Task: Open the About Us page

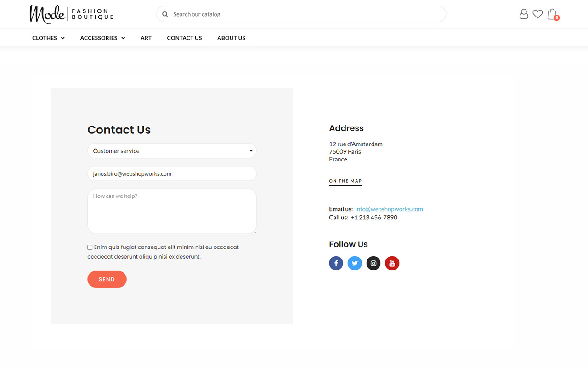Action: click(231, 38)
